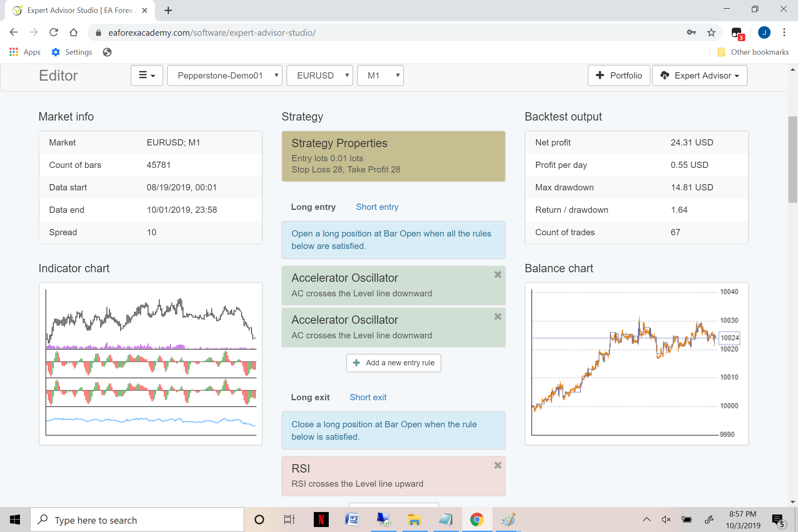Open battery status icon
Screen dimensions: 798x532
(x=687, y=520)
